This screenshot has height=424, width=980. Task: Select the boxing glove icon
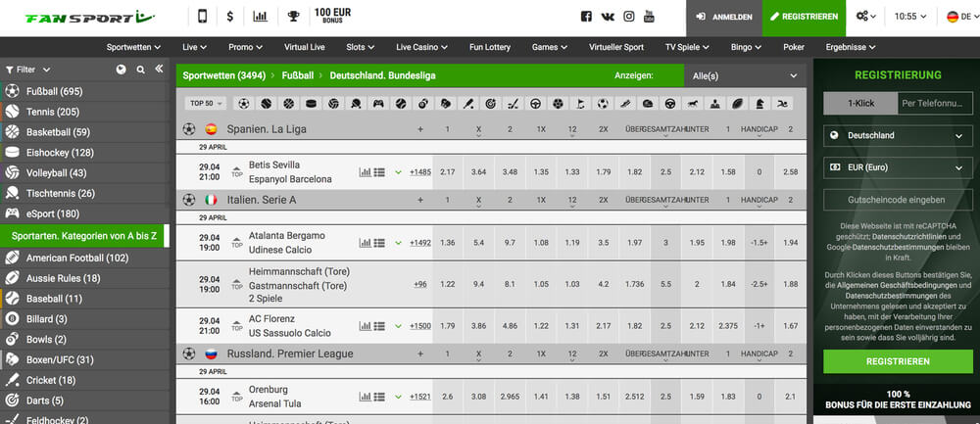(x=446, y=104)
